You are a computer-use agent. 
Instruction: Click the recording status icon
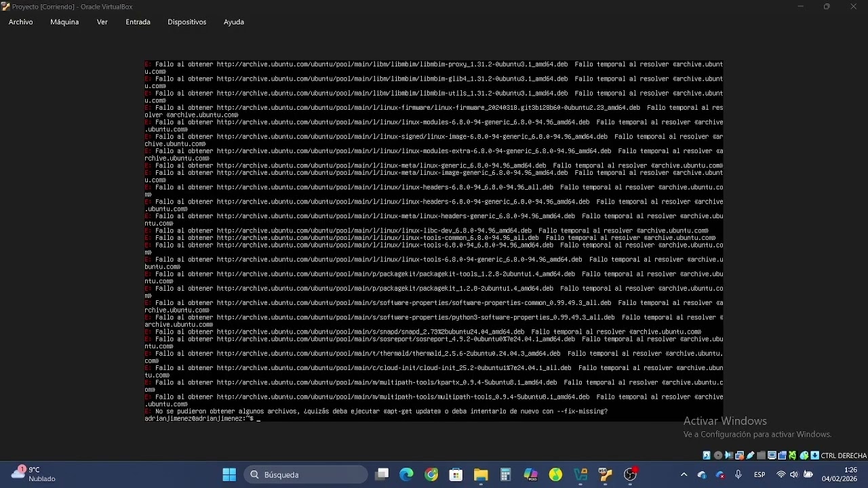782,455
